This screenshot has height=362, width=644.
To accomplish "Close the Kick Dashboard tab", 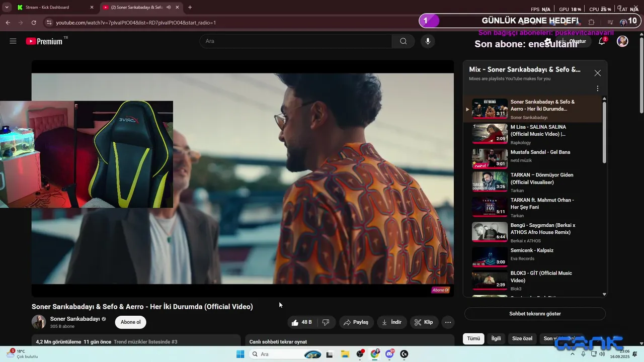I will tap(92, 7).
